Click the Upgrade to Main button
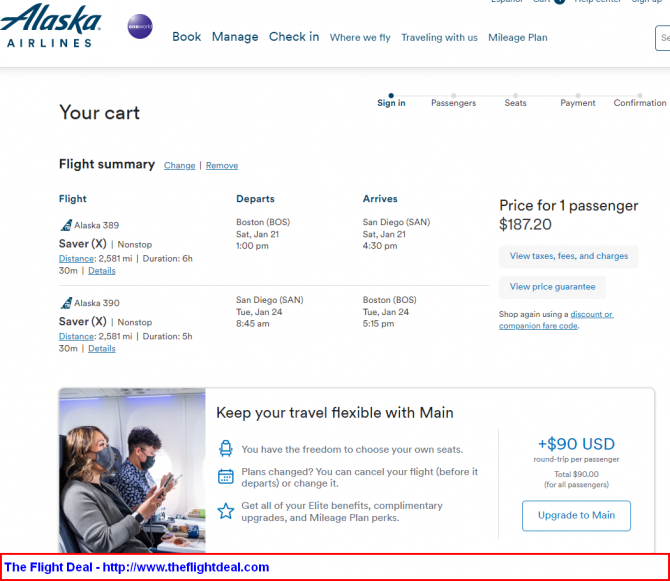Screen dimensions: 670x581 [x=576, y=515]
